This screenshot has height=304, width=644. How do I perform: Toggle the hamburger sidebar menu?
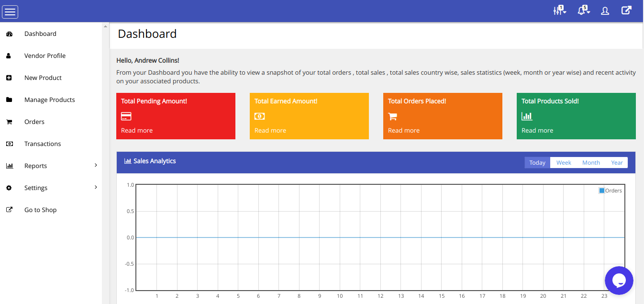point(10,11)
